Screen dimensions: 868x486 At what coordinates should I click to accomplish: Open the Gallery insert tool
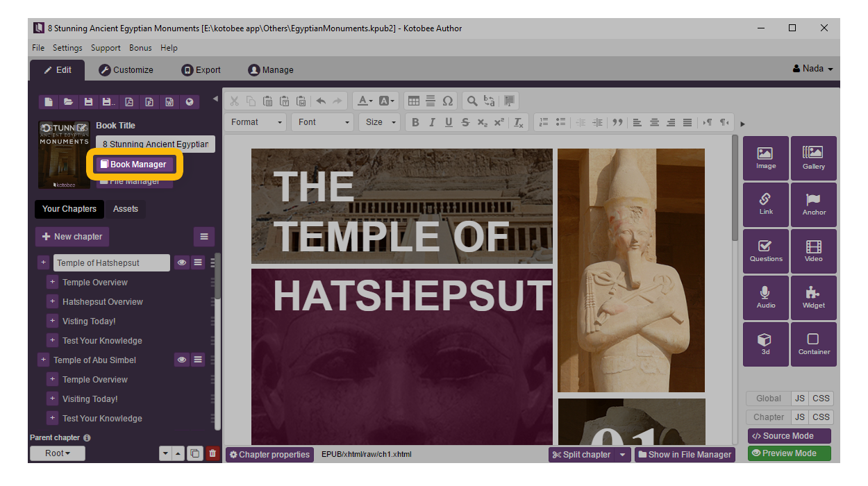coord(813,158)
